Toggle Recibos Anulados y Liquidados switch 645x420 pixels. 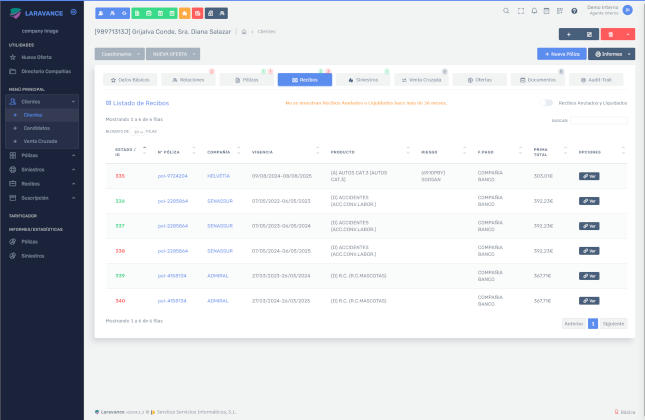pos(548,102)
